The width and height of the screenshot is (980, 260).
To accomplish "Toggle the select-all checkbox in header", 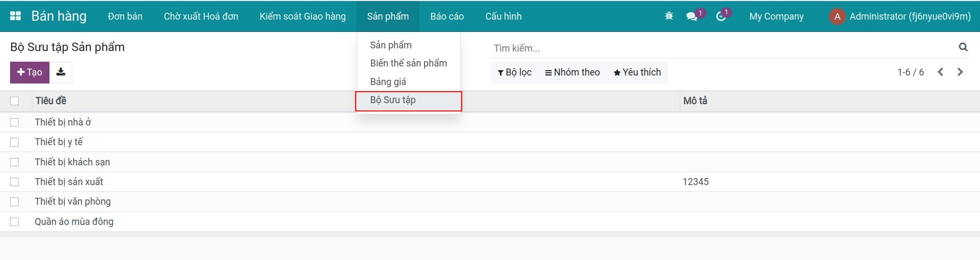I will click(x=14, y=101).
